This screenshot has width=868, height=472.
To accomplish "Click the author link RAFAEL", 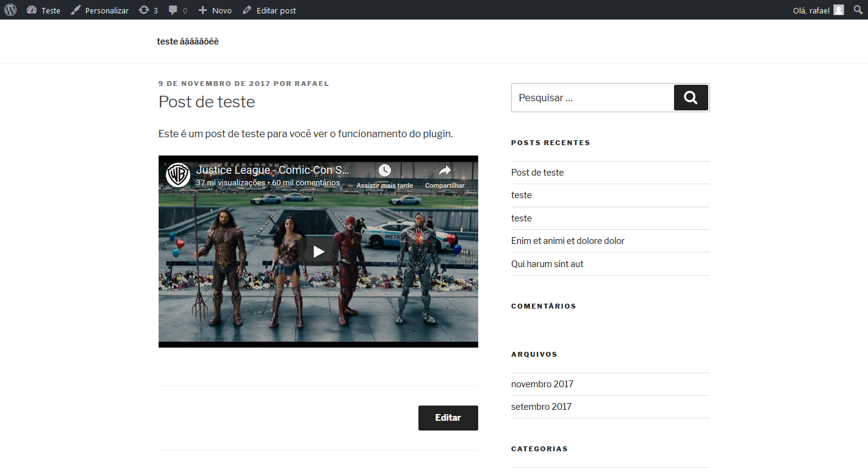I will tap(312, 84).
